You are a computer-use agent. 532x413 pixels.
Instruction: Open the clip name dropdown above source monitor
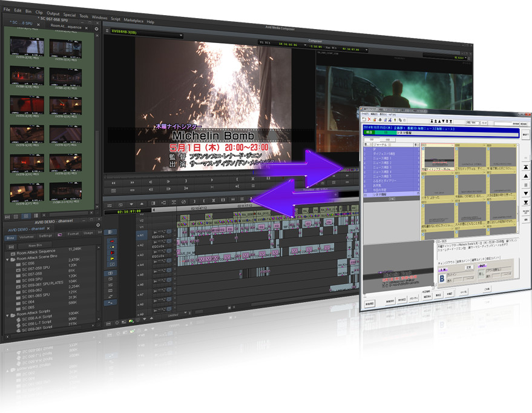(x=180, y=35)
